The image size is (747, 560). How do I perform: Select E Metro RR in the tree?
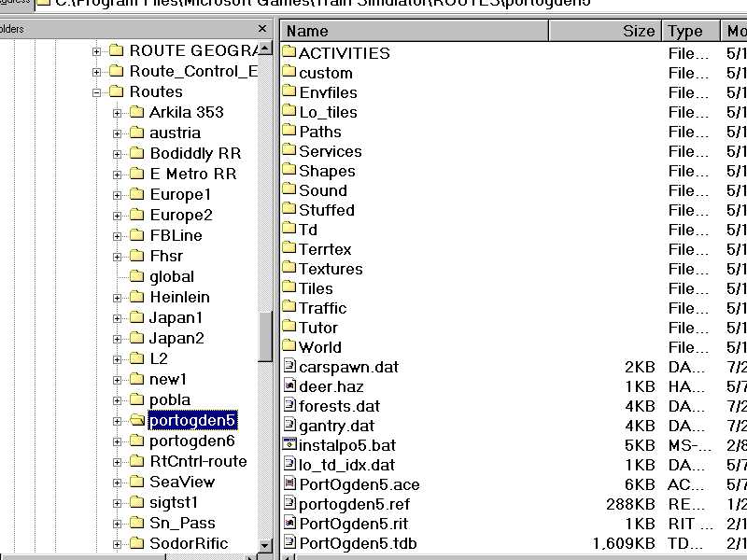point(193,174)
